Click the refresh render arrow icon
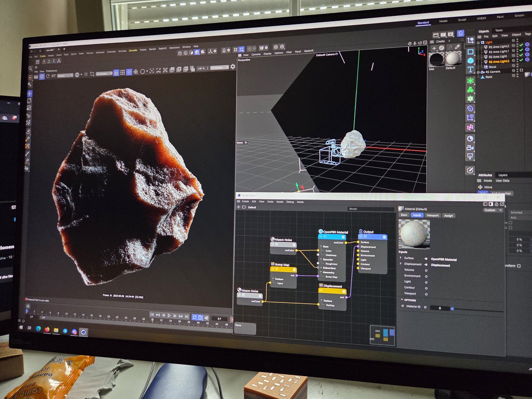Viewport: 532px width, 399px height. click(48, 76)
